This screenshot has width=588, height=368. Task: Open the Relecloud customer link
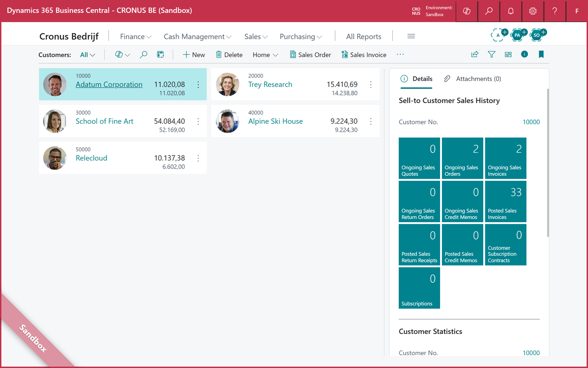[x=91, y=158]
